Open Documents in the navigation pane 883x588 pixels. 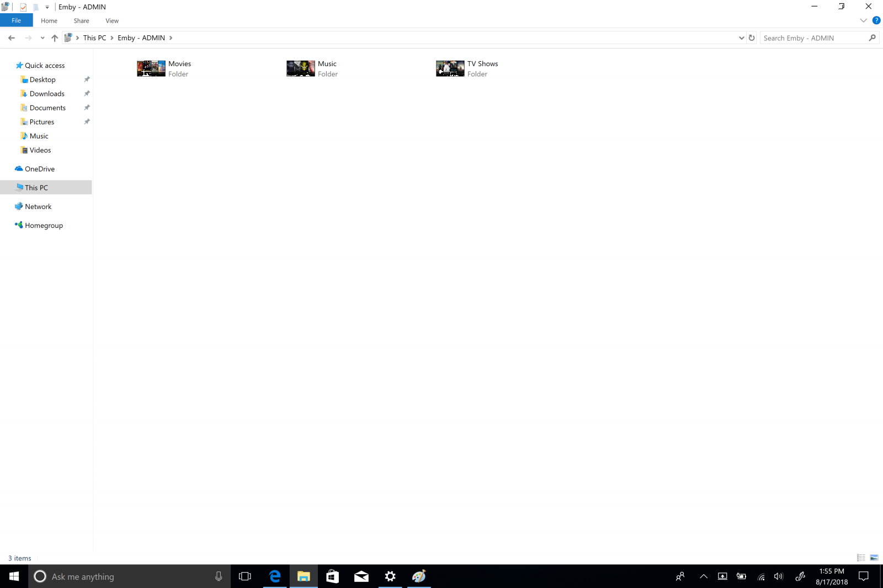point(47,108)
